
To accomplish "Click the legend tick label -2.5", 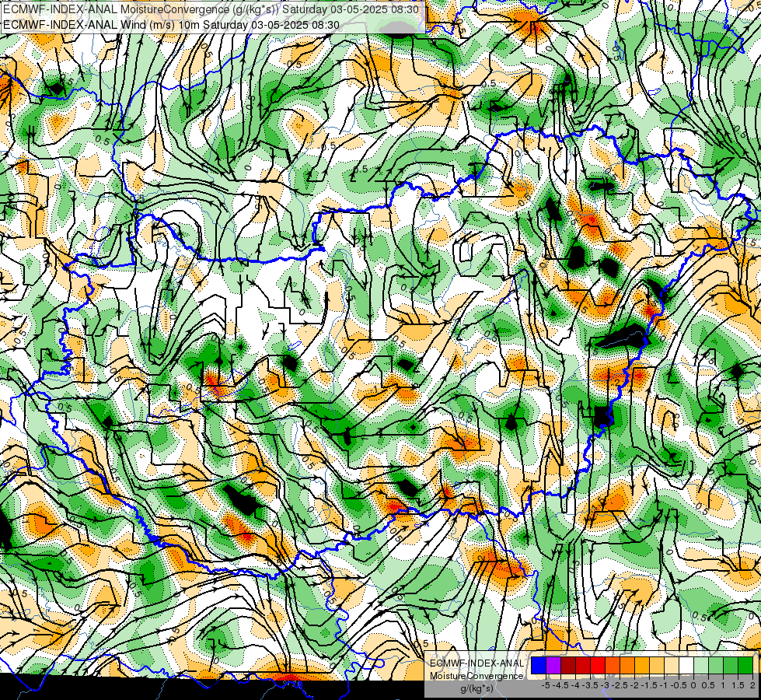I will (620, 685).
